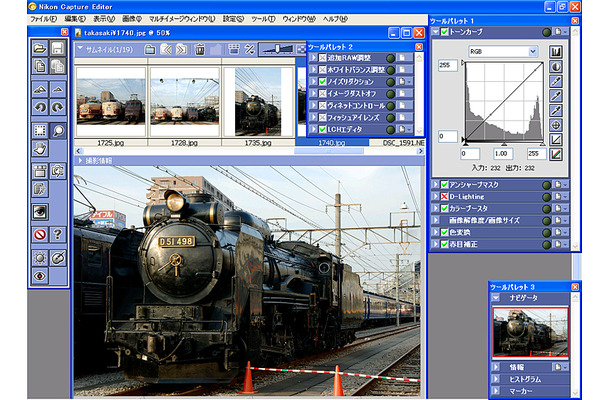610x400 pixels.
Task: Click the midpoint gamma triangle below curve
Action: (504, 144)
